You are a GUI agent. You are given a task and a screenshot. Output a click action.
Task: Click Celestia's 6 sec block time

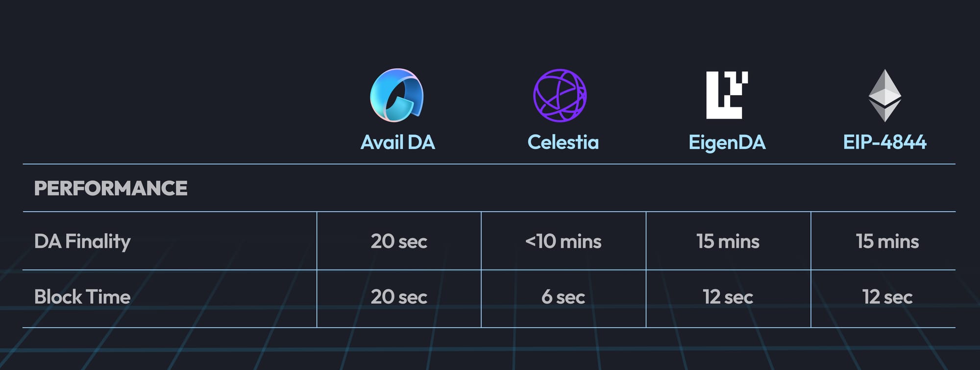(x=563, y=297)
